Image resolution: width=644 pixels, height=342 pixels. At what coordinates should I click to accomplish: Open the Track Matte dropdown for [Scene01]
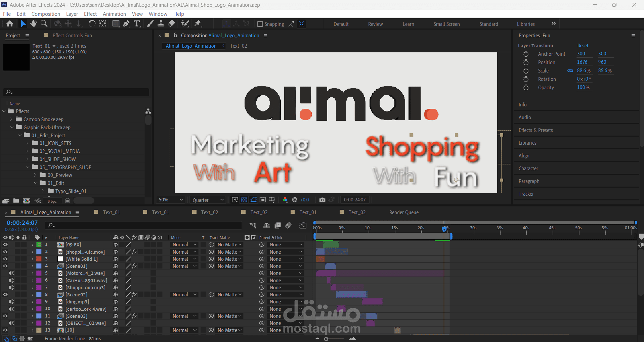(229, 266)
